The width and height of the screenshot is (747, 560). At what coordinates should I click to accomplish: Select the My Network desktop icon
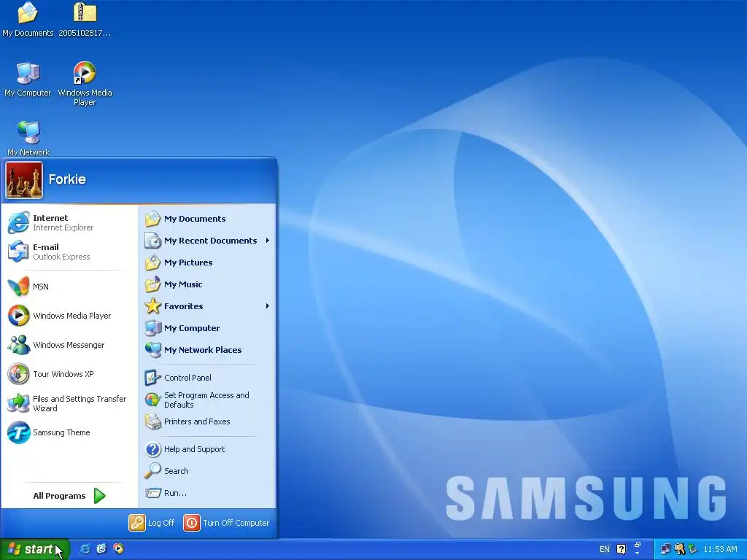coord(28,138)
